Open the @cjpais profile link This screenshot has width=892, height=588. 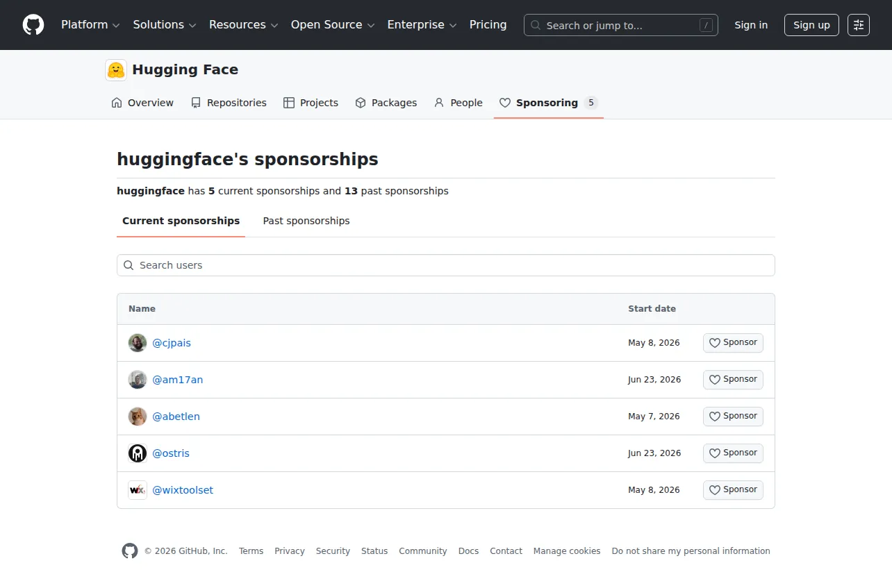[172, 343]
